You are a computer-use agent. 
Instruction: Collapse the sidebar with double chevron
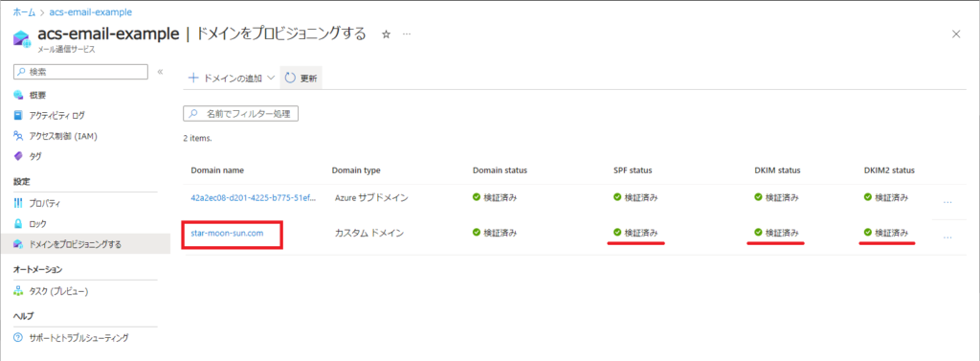click(160, 72)
